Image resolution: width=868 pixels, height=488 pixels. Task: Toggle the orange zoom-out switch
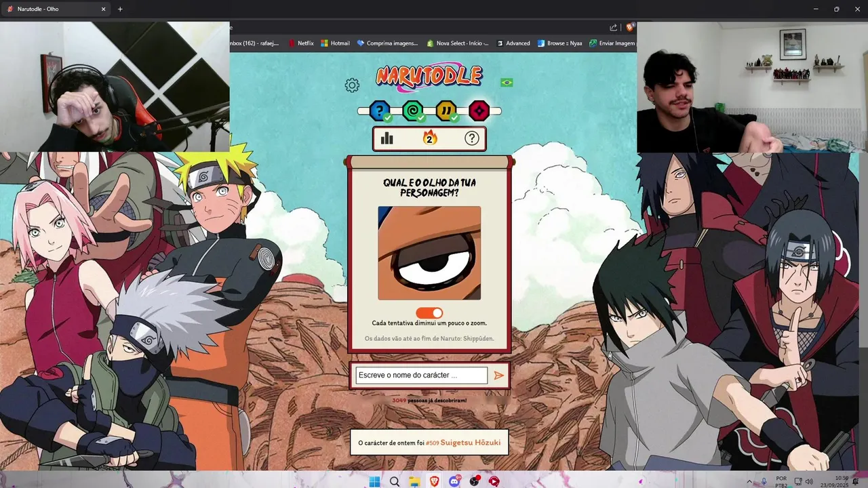429,313
